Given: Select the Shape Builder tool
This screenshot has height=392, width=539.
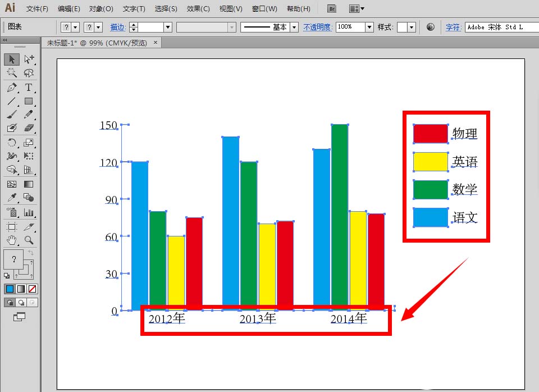Looking at the screenshot, I should [12, 170].
